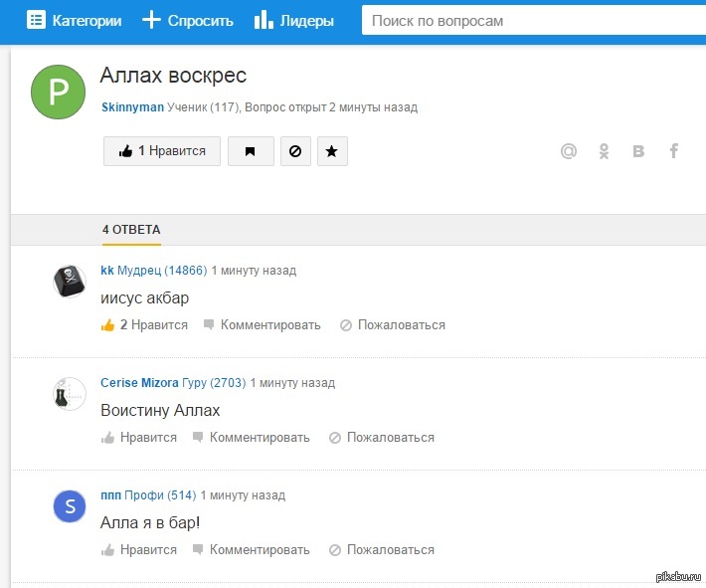This screenshot has width=706, height=588.
Task: Click Профи (514) rank label
Action: (x=160, y=495)
